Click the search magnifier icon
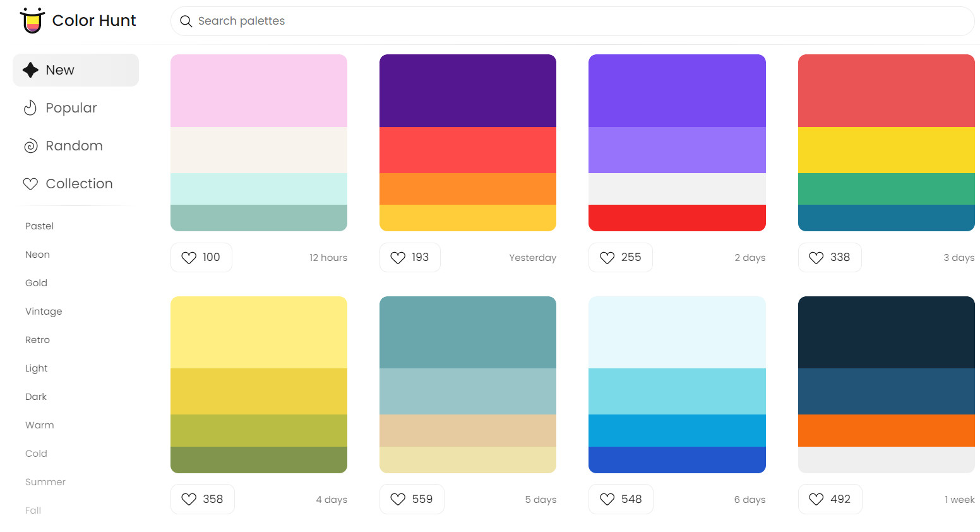 pyautogui.click(x=186, y=21)
